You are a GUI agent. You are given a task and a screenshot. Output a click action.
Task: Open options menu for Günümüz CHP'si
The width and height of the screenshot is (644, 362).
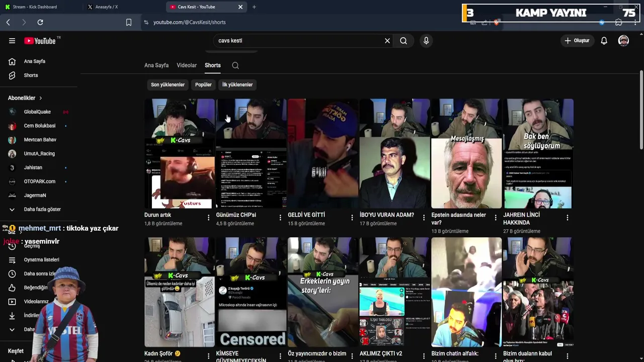280,217
